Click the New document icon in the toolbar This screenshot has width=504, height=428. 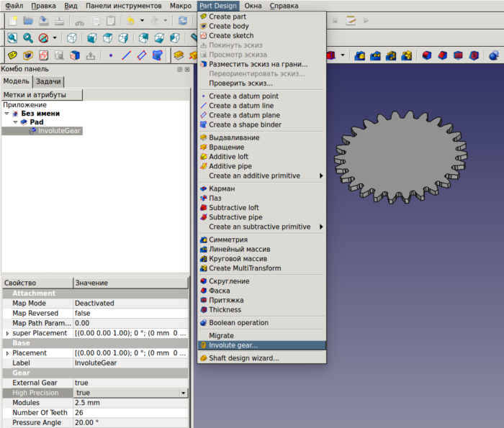[x=13, y=21]
